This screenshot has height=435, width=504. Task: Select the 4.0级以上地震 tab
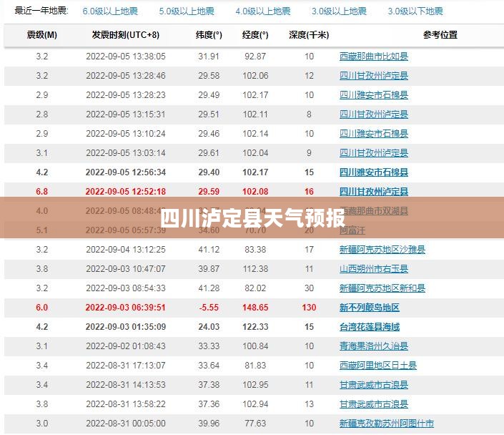(263, 11)
